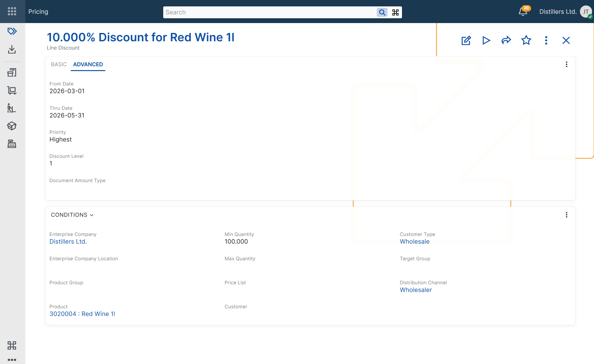This screenshot has width=594, height=364.
Task: Click the Min Quantity value 100.000
Action: (x=236, y=242)
